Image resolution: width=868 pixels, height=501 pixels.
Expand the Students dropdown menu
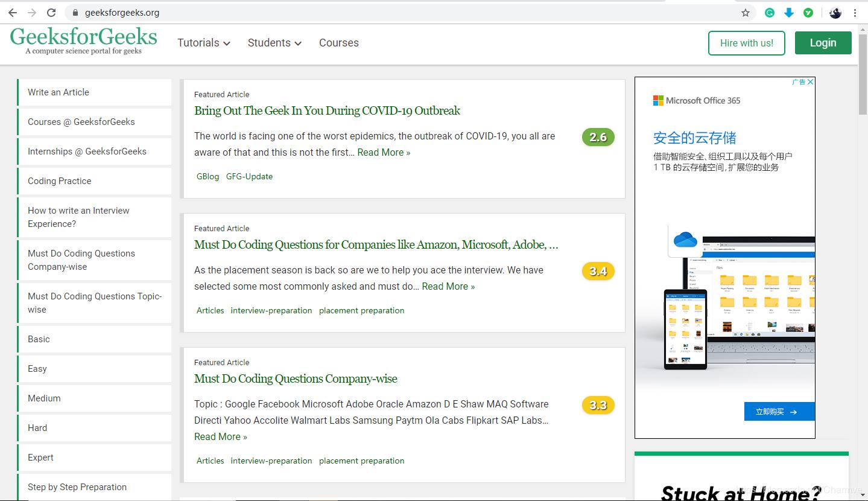point(274,43)
